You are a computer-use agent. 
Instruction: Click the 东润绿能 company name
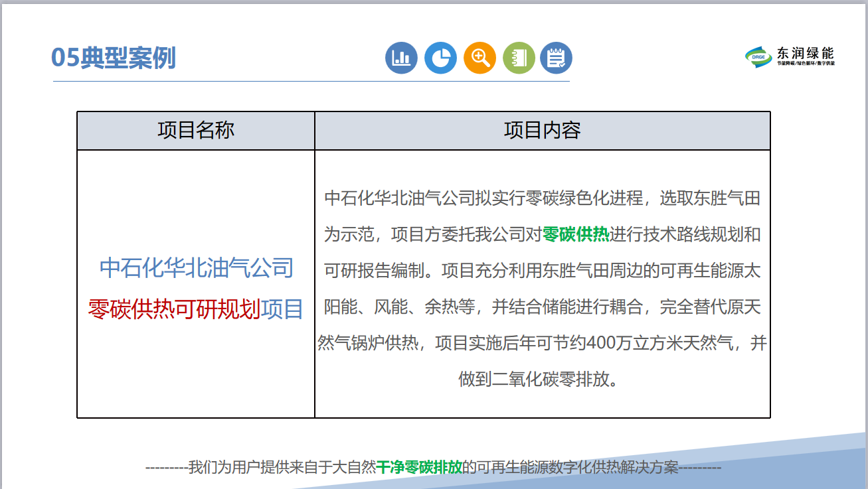tap(805, 53)
